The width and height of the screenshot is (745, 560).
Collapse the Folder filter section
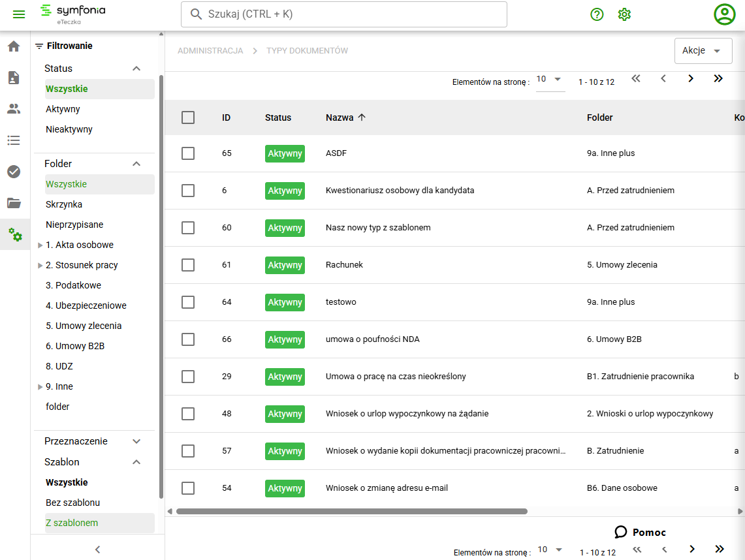click(x=136, y=164)
